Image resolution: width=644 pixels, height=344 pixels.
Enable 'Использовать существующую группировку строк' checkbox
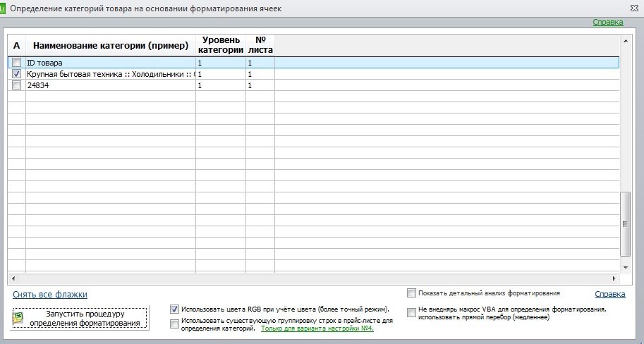coord(174,324)
